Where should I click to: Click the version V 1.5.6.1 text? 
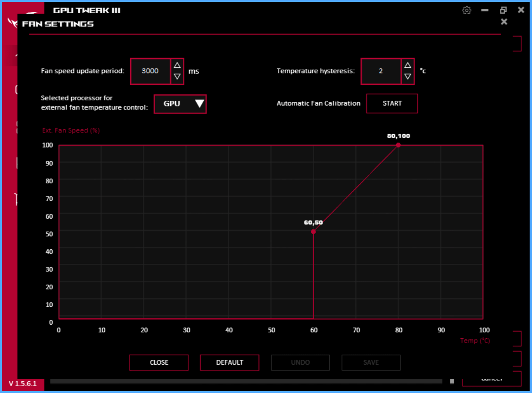tap(23, 384)
